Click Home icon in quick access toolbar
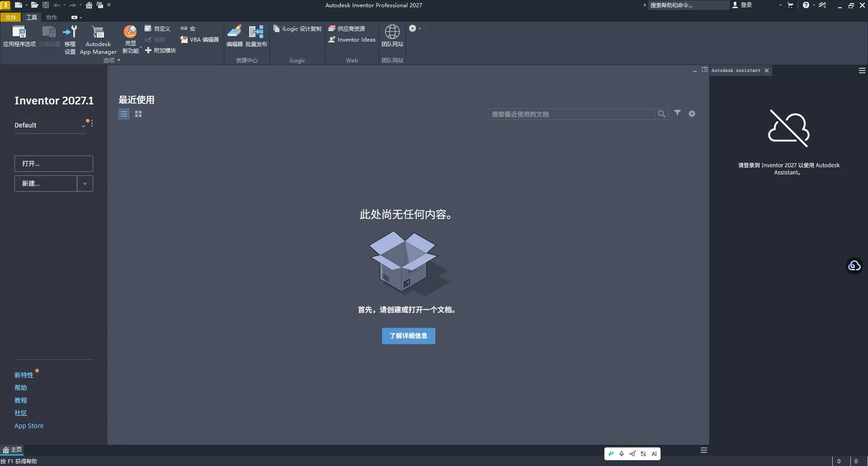The image size is (868, 466). [x=89, y=5]
